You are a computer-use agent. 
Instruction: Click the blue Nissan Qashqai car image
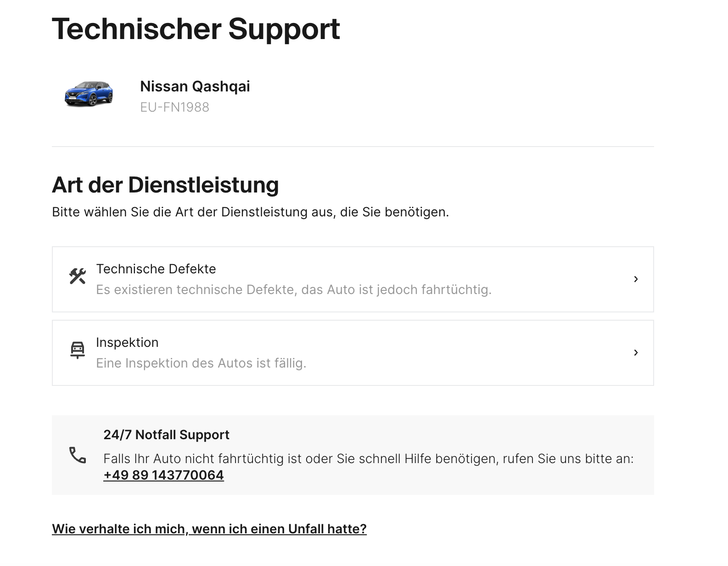(x=89, y=94)
